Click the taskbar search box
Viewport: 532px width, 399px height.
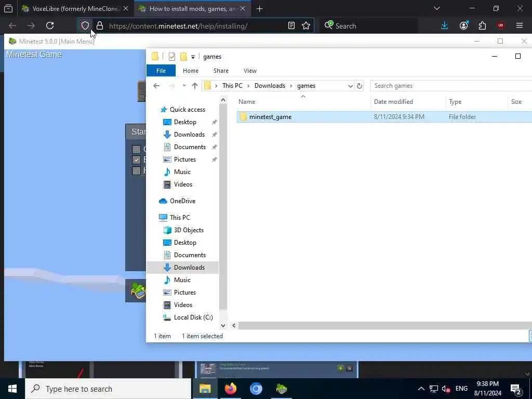click(108, 389)
